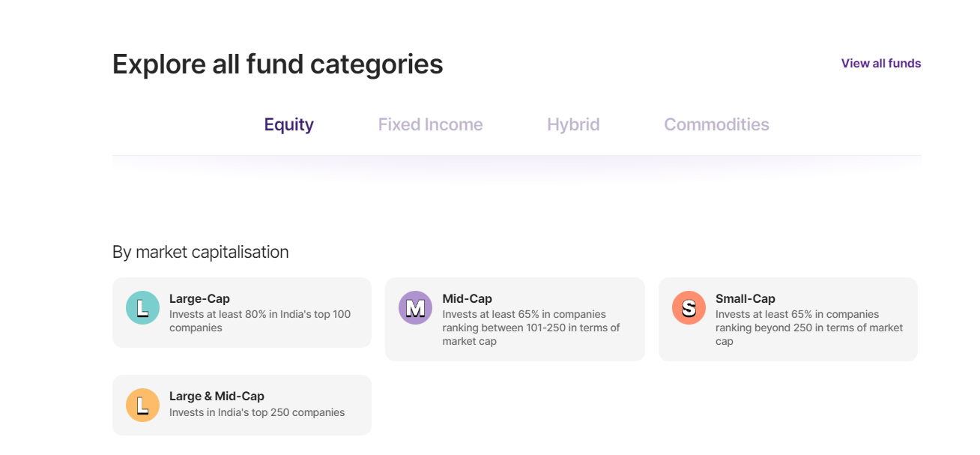Click the By market capitalisation heading

click(200, 252)
